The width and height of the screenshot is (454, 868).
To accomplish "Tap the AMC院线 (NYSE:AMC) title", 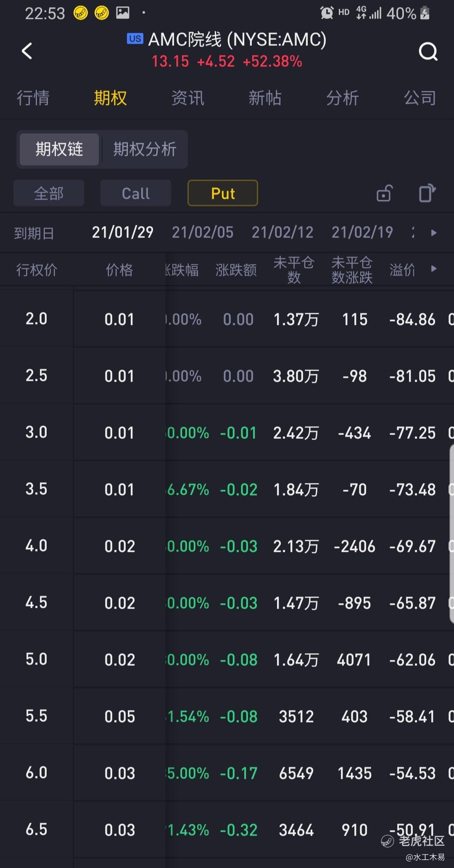I will pos(238,40).
